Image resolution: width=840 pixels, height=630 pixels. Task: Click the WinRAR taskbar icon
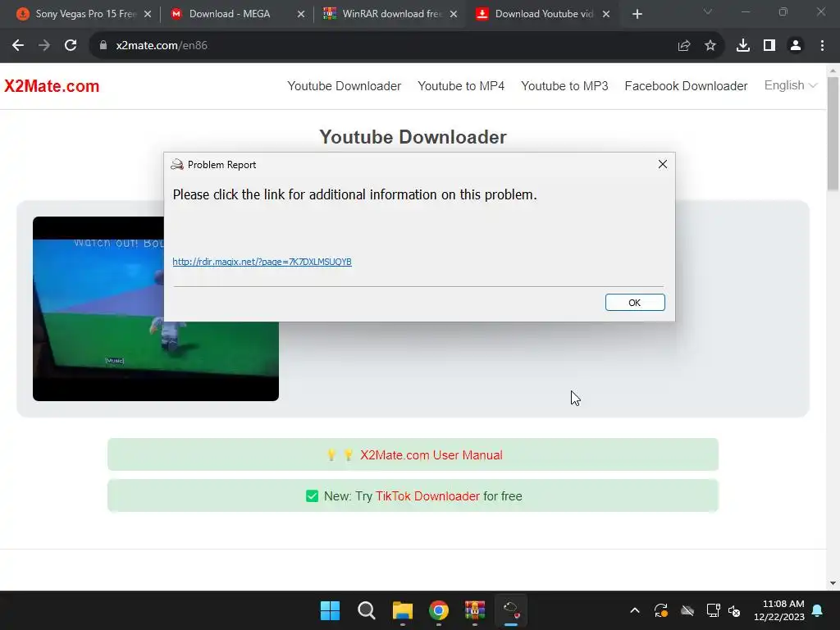(x=475, y=610)
